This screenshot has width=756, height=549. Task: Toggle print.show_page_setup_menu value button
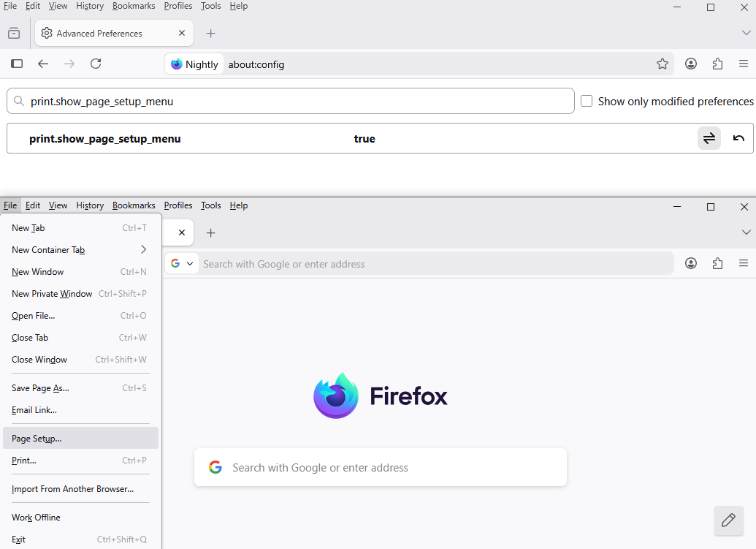pos(709,138)
